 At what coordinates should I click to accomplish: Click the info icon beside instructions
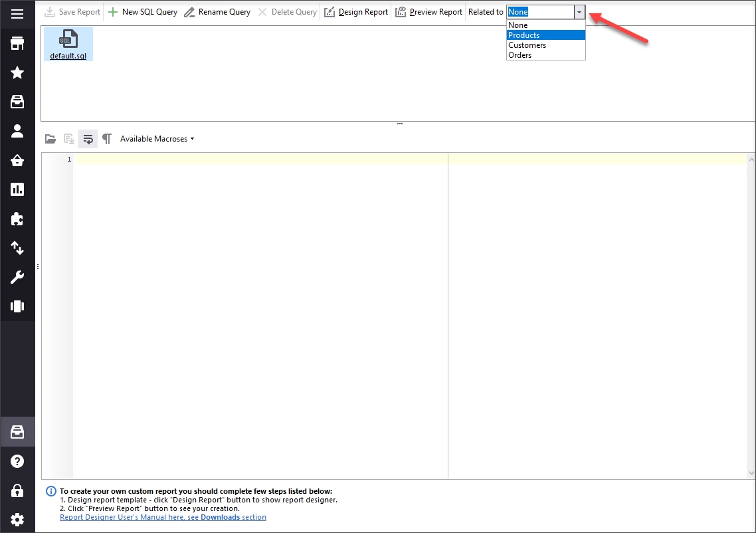pos(50,491)
